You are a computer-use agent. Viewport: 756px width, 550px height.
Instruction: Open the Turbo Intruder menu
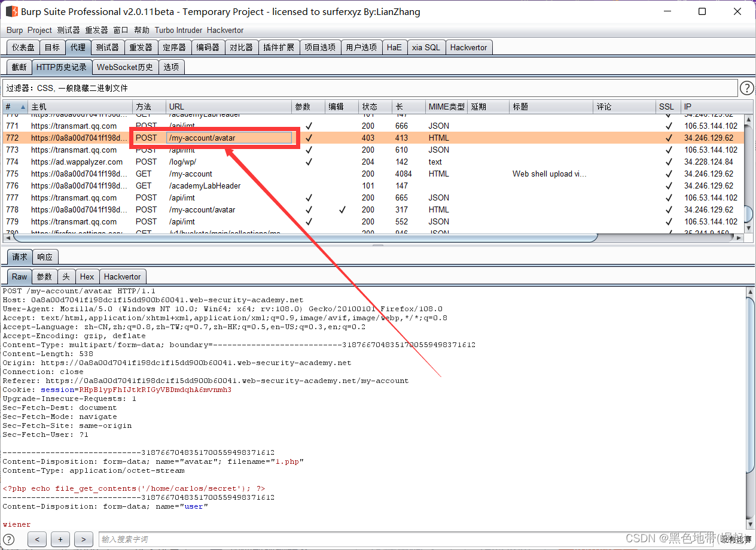coord(178,30)
